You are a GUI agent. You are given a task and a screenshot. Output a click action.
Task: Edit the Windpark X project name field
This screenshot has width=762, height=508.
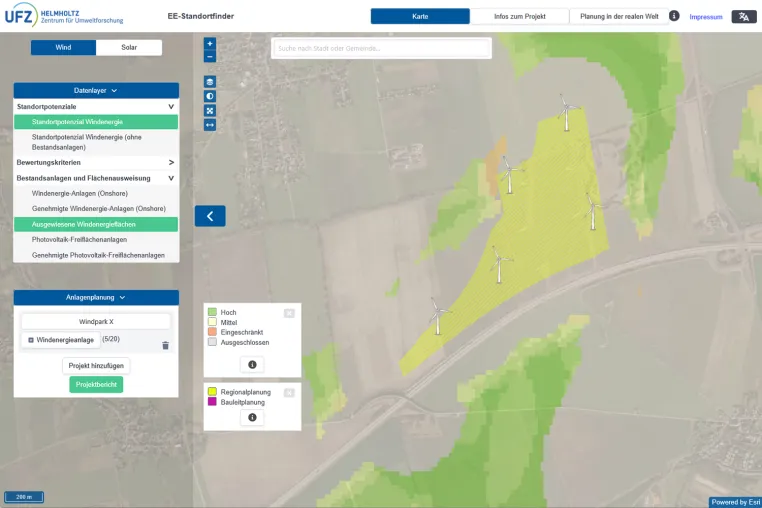tap(96, 322)
